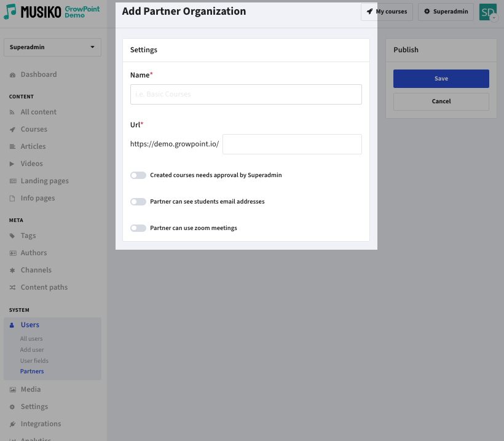Click the Integrations plug icon

click(x=12, y=424)
